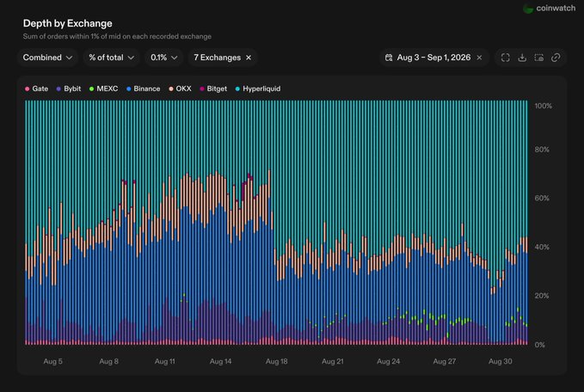
Task: Click the Aug 8 axis label
Action: tap(108, 361)
